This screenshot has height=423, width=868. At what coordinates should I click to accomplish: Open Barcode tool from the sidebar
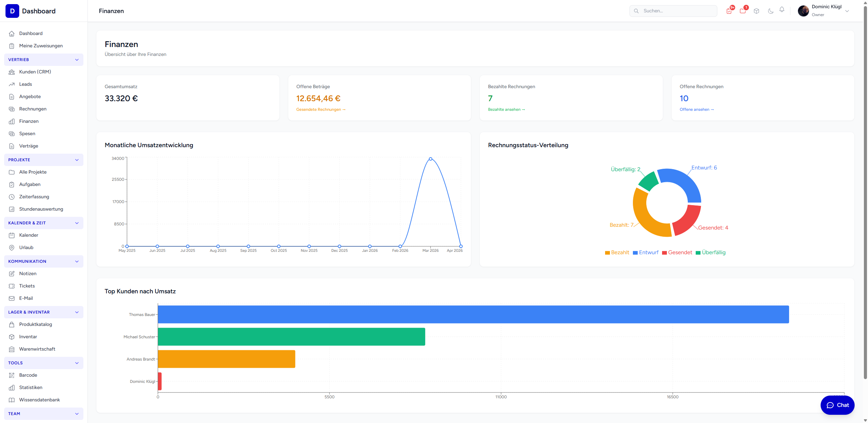tap(28, 375)
